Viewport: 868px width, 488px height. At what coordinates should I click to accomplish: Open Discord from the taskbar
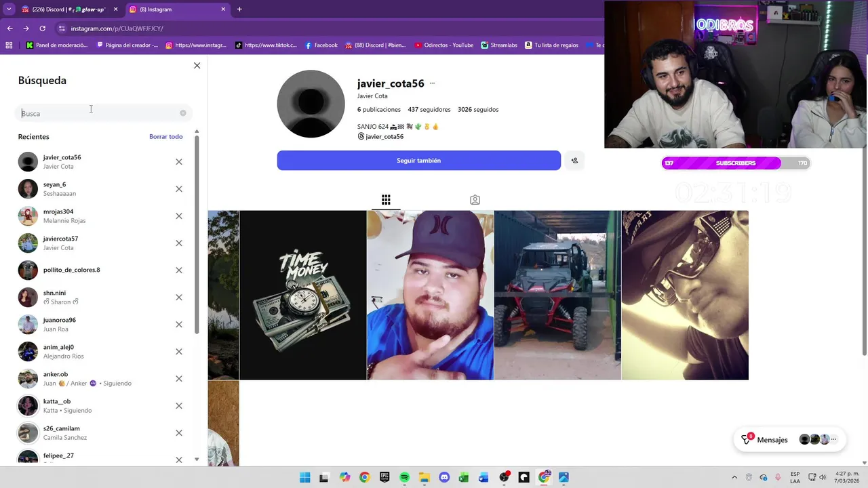click(x=444, y=478)
